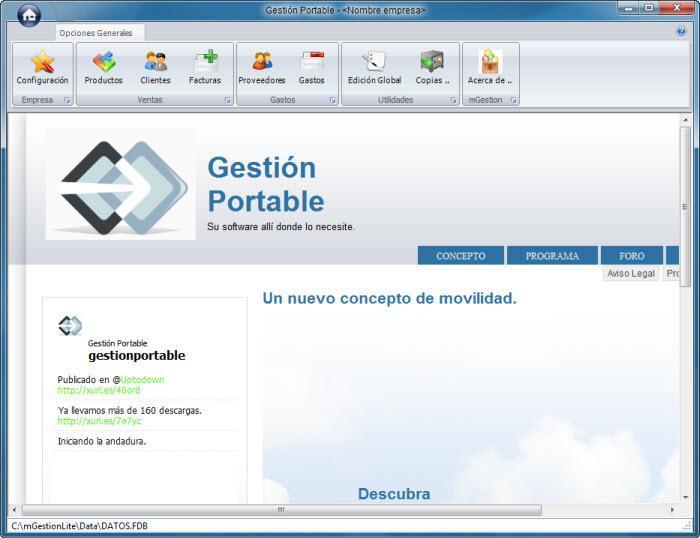Click the horizontal scrollbar thumb
Screen dimensions: 700x538
282,509
